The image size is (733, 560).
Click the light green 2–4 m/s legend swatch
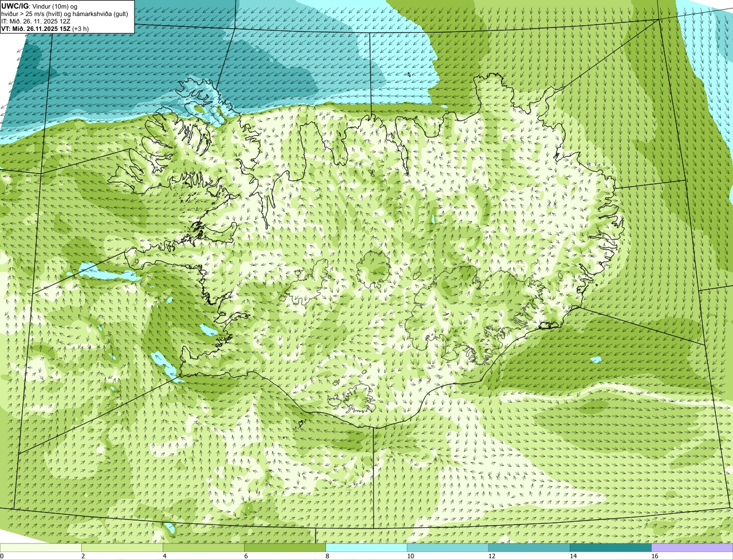(123, 547)
